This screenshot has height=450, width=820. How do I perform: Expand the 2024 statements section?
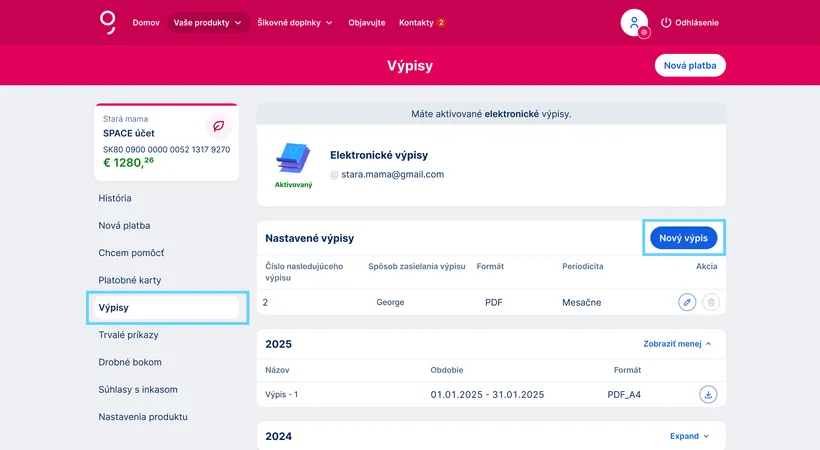click(x=689, y=436)
